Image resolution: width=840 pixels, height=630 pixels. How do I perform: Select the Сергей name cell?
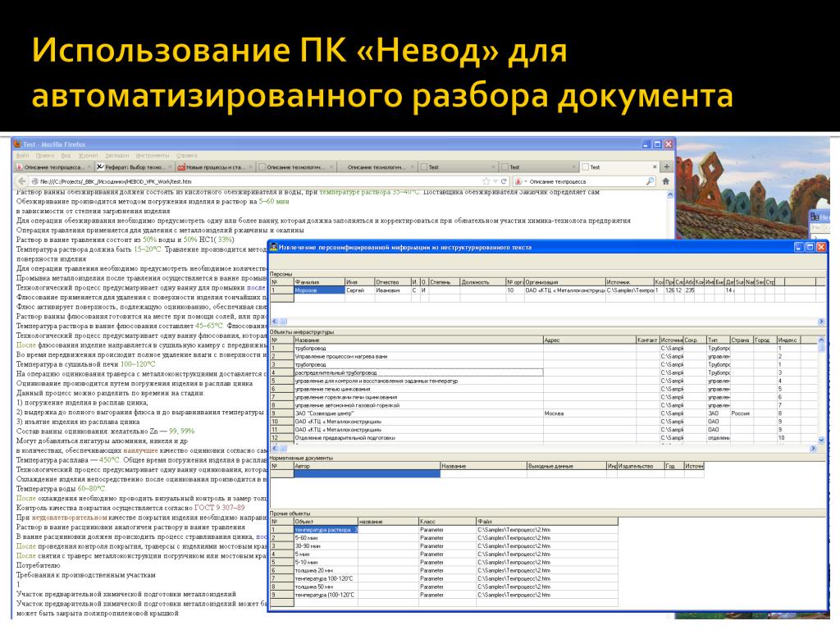[x=359, y=290]
